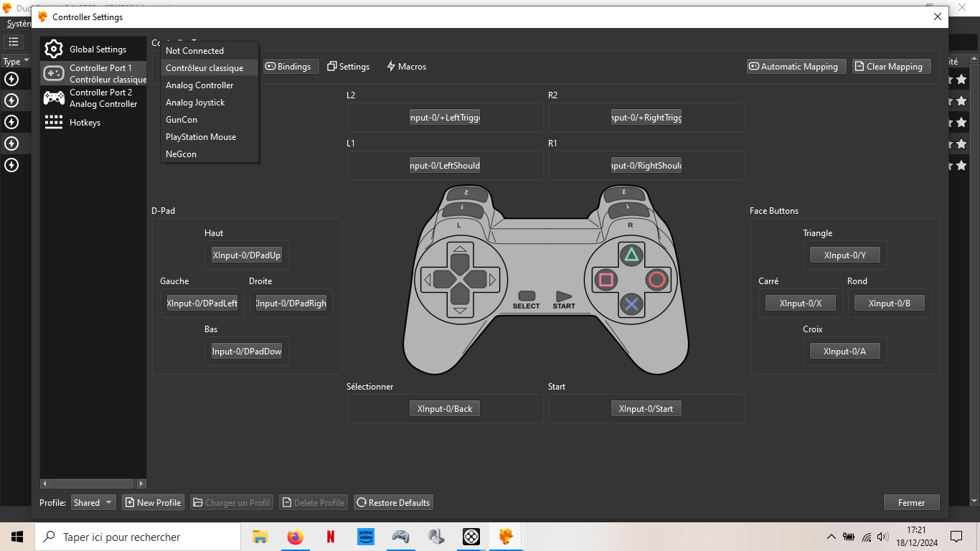980x551 pixels.
Task: Expand the Shared profile dropdown
Action: coord(93,503)
